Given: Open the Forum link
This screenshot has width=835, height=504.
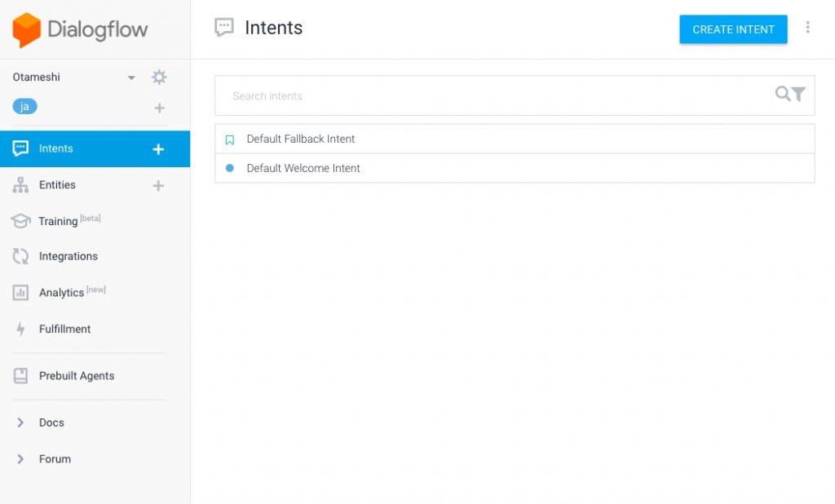Looking at the screenshot, I should (x=55, y=458).
